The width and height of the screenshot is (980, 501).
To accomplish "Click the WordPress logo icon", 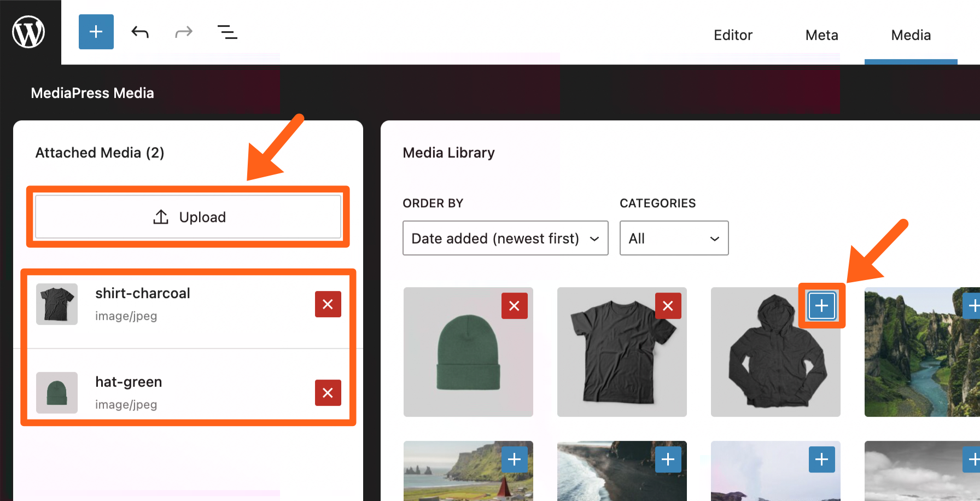I will [28, 32].
